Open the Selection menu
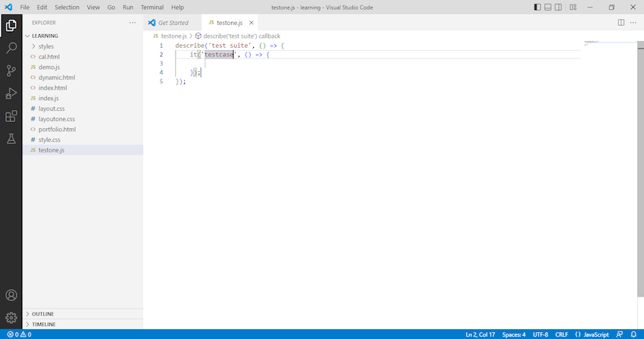 (67, 8)
